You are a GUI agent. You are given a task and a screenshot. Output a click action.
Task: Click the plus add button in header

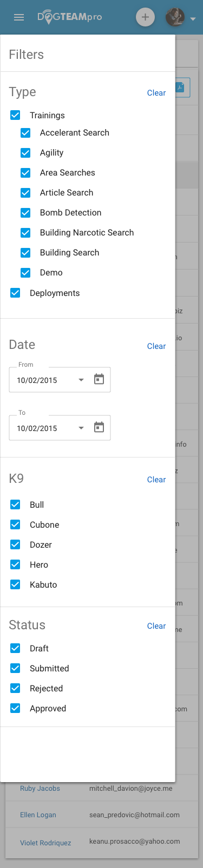click(x=145, y=17)
